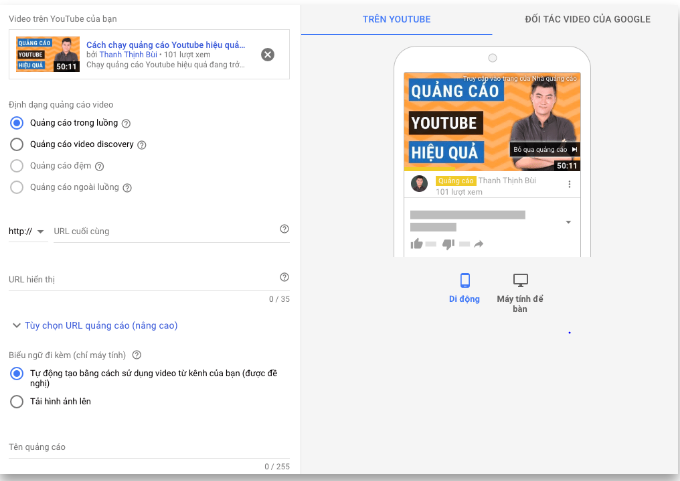Select Quảng cáo ngoài luồng format
Viewport: 680px width, 481px height.
[16, 187]
